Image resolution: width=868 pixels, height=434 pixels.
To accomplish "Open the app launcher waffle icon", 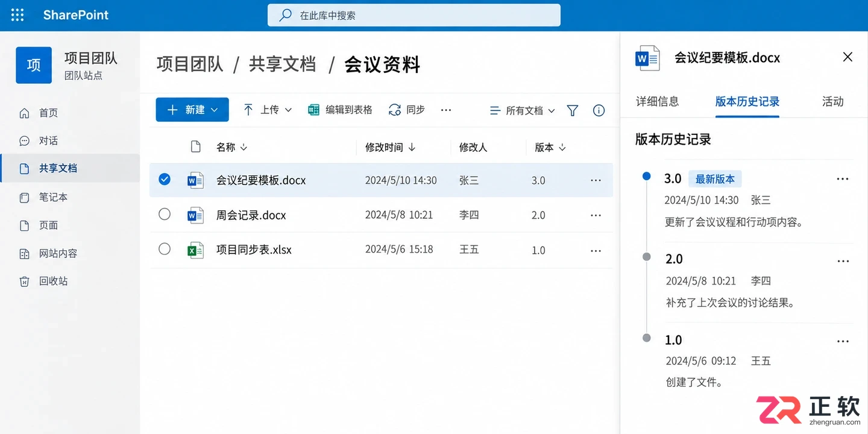I will pyautogui.click(x=17, y=15).
